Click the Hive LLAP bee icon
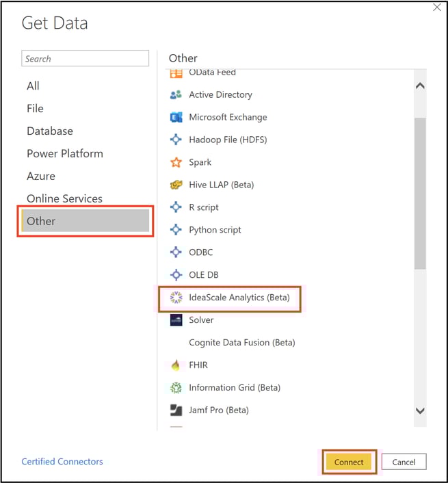 point(176,185)
